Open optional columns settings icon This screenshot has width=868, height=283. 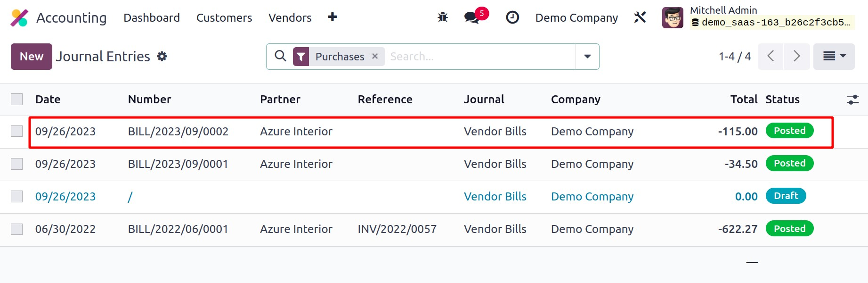tap(852, 100)
